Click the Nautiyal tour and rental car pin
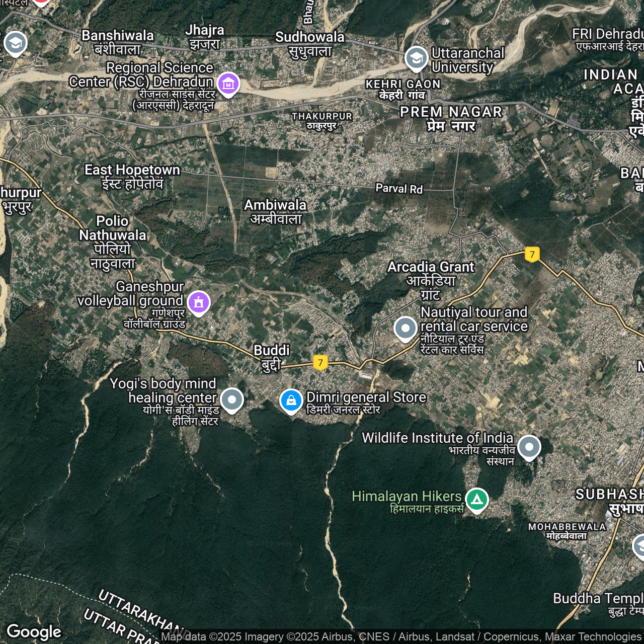 405,328
